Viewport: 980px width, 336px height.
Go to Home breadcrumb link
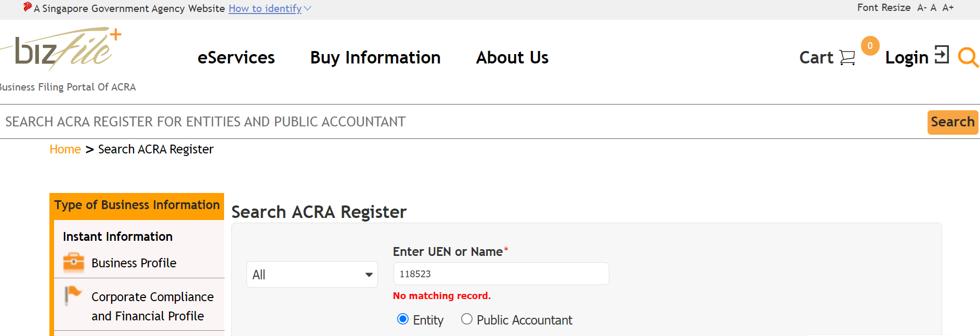(65, 149)
